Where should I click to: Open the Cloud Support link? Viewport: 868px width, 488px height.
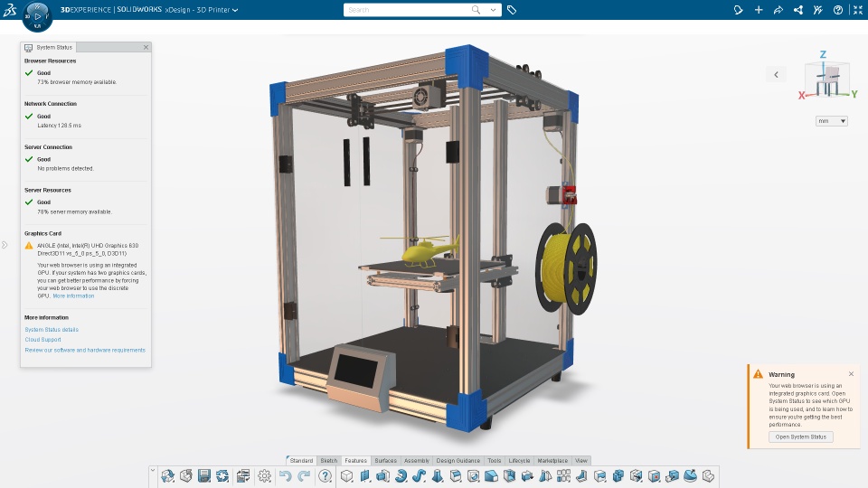[42, 339]
